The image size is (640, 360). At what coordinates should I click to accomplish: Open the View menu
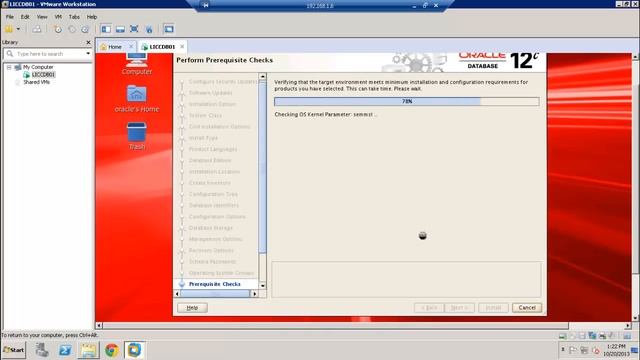click(x=42, y=17)
